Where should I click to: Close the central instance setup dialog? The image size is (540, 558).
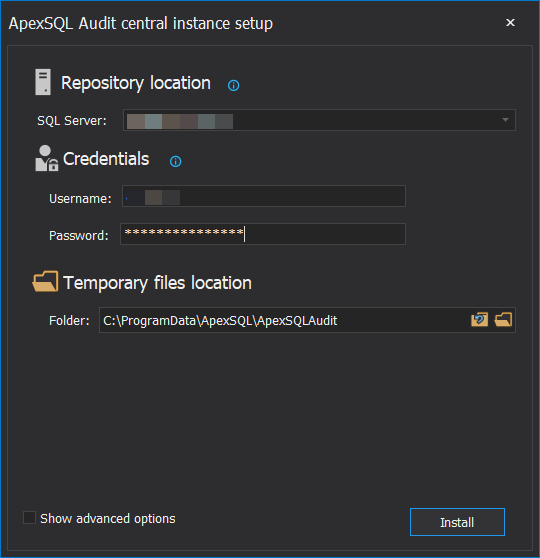tap(510, 23)
